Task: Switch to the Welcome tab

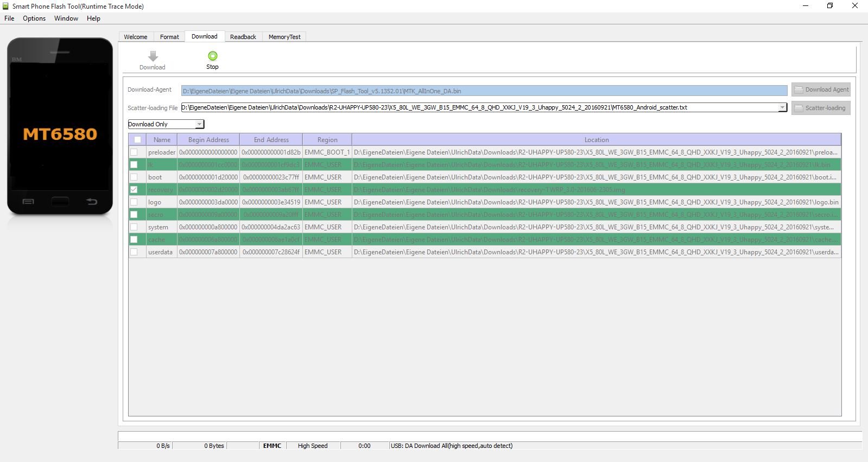Action: [x=136, y=37]
